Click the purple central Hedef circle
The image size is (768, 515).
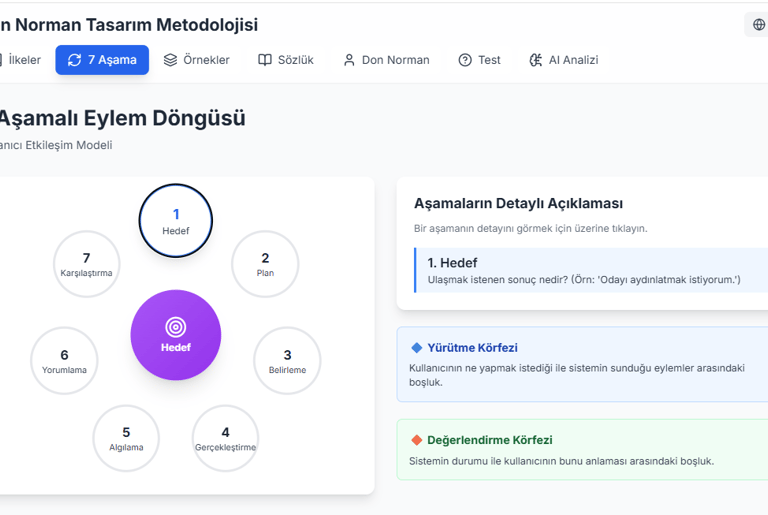click(x=176, y=335)
